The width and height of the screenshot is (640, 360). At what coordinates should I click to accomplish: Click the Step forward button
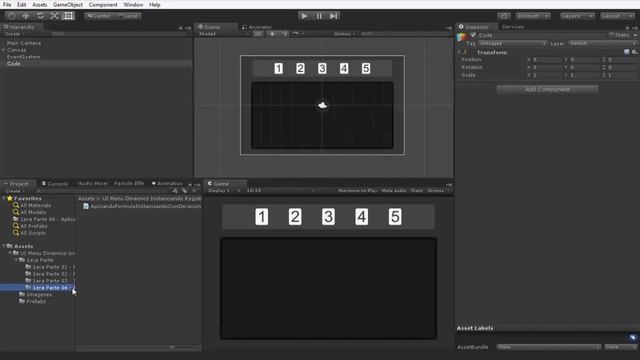pos(334,16)
